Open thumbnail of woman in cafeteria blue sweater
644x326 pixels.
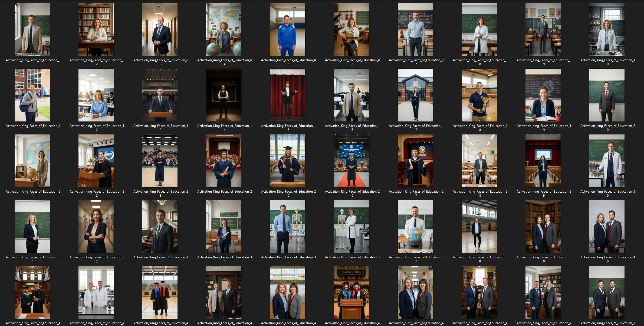pos(96,95)
